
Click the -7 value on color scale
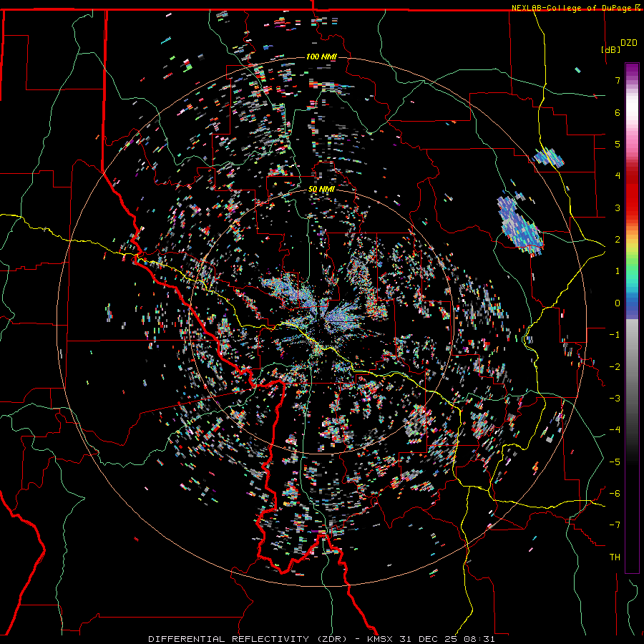tap(615, 525)
